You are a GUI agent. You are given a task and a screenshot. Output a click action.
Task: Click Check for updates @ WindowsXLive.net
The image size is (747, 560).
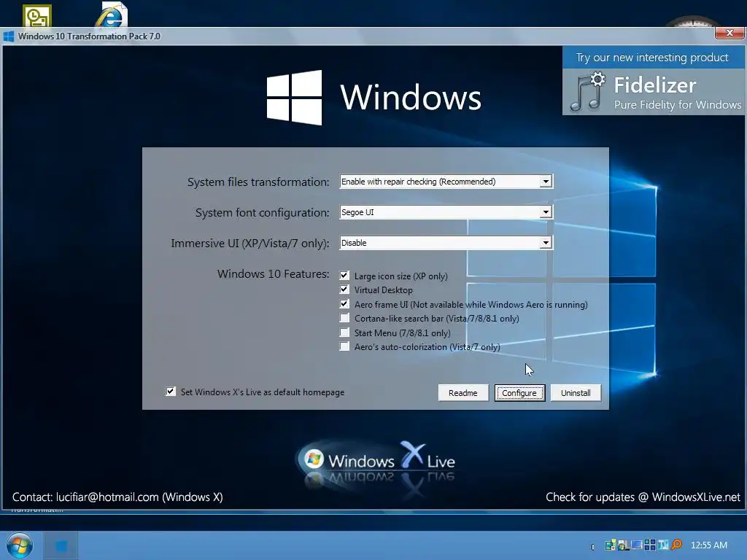tap(643, 497)
